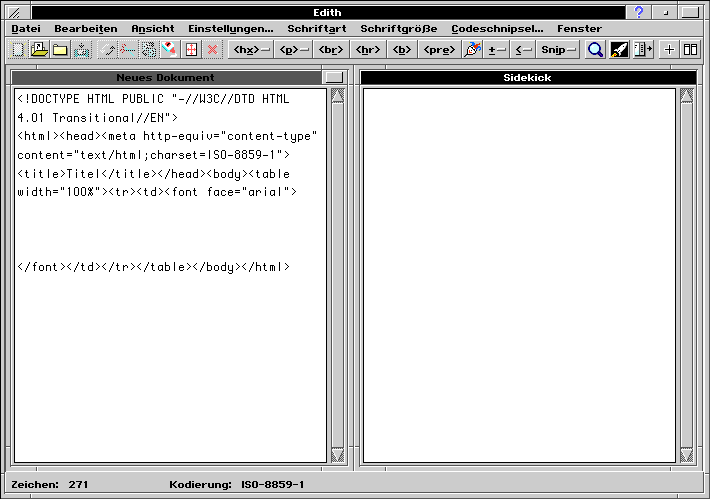Screen dimensions: 710x499
Task: Click the save document icon
Action: pyautogui.click(x=80, y=49)
